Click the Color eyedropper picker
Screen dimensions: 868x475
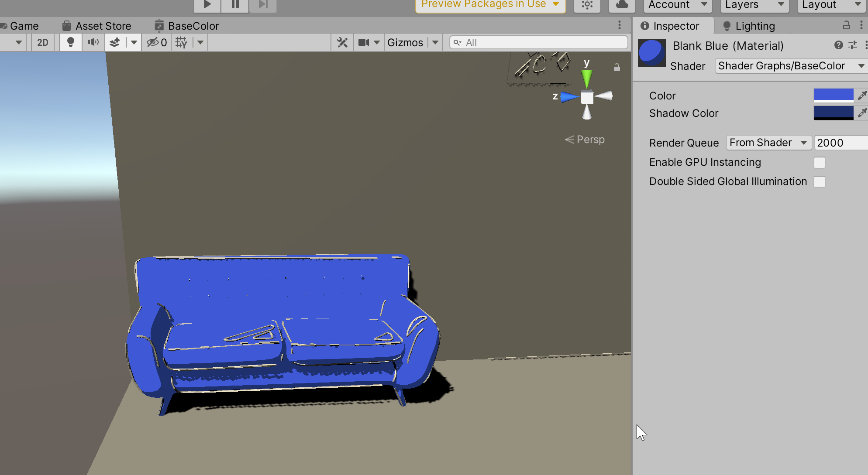(x=862, y=96)
